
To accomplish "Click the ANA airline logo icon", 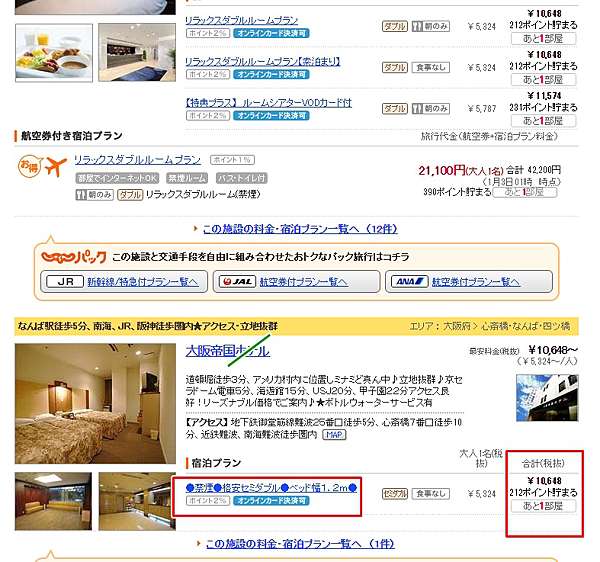I will pos(409,282).
